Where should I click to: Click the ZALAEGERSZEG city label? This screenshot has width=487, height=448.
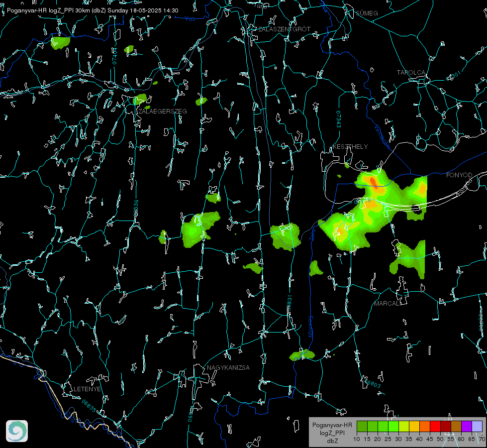(163, 111)
